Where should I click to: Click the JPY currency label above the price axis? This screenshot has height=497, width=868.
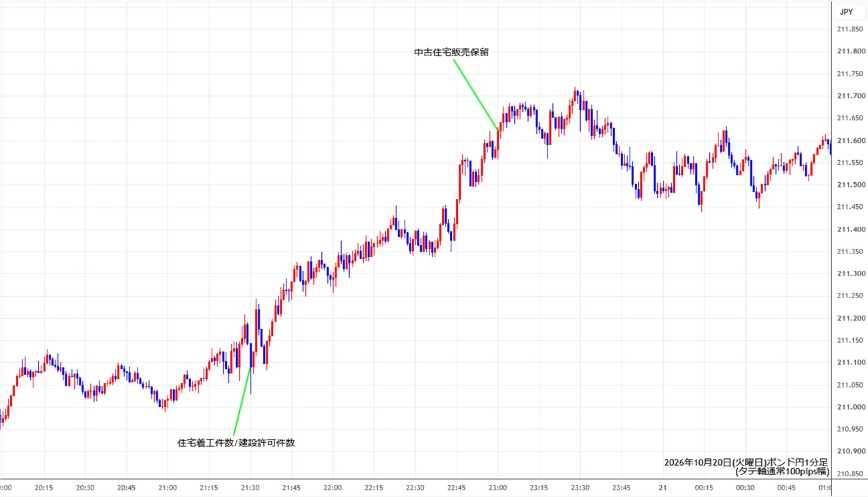[x=846, y=11]
